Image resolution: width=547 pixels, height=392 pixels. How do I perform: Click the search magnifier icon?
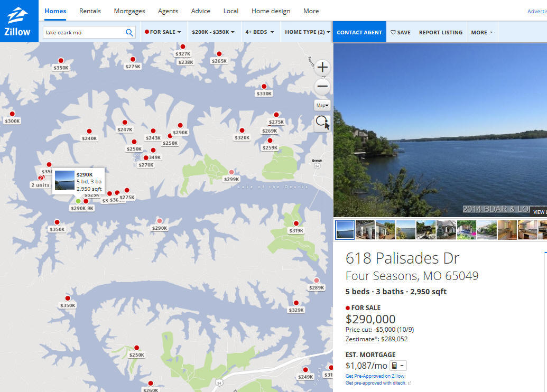129,32
